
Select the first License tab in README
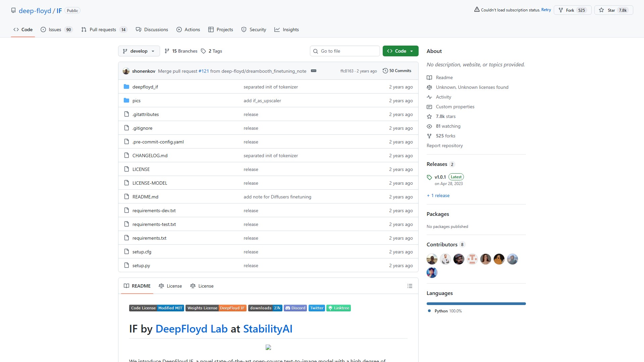tap(170, 286)
